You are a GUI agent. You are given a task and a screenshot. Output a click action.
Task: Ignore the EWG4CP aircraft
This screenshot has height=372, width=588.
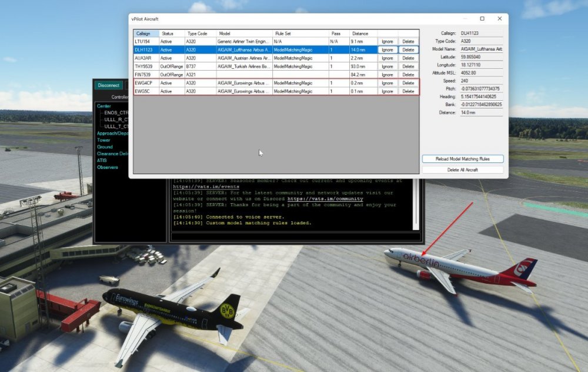pos(388,82)
